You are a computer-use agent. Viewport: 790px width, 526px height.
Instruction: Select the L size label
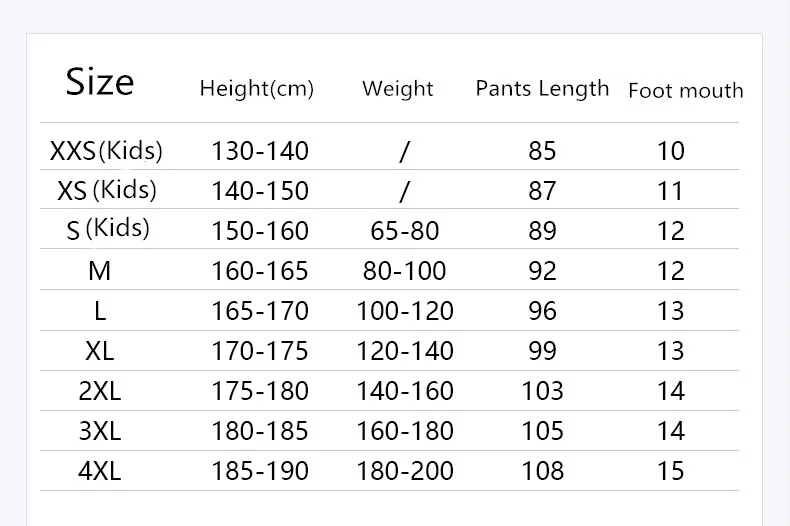(100, 311)
